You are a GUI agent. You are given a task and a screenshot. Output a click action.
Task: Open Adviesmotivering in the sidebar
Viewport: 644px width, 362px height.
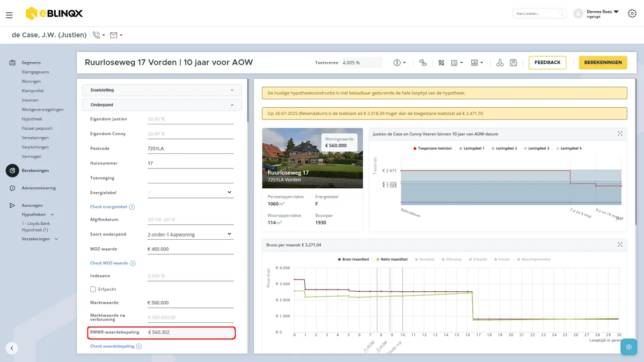pyautogui.click(x=39, y=188)
